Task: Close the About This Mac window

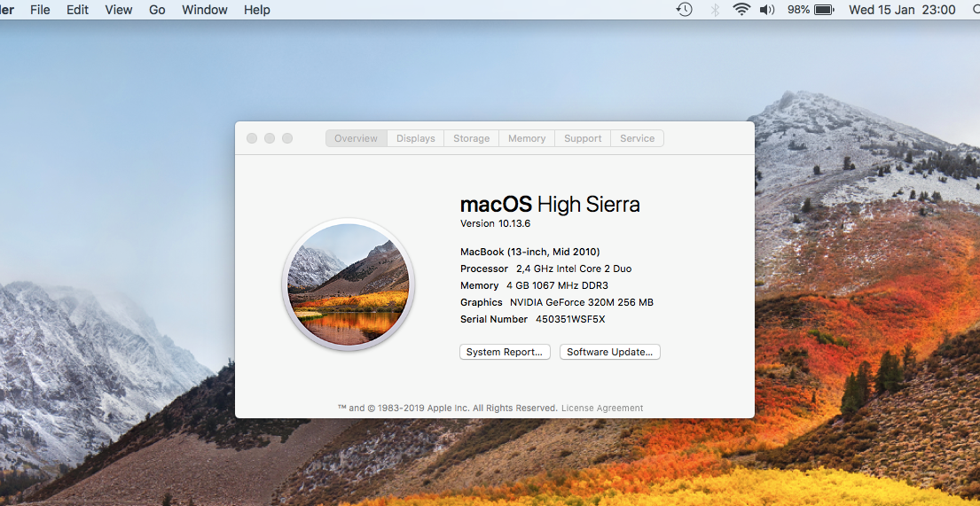Action: 252,138
